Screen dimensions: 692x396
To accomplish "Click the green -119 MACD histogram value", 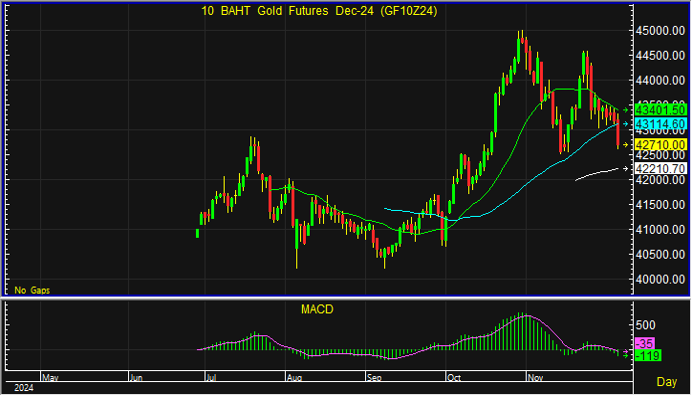I will (648, 355).
